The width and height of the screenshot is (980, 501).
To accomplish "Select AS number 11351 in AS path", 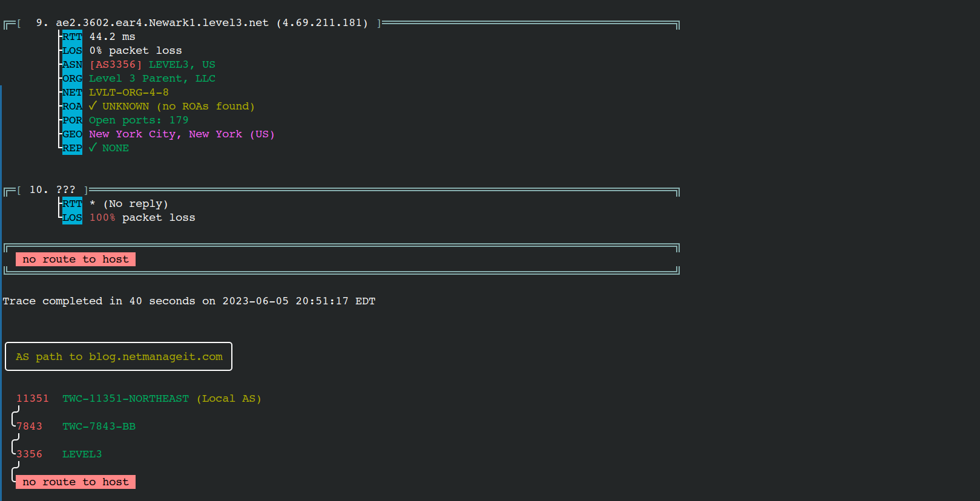I will (33, 399).
